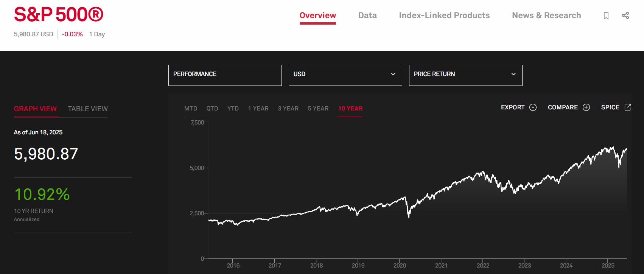Image resolution: width=644 pixels, height=274 pixels.
Task: Click the Export down-arrow circle icon
Action: coord(533,107)
